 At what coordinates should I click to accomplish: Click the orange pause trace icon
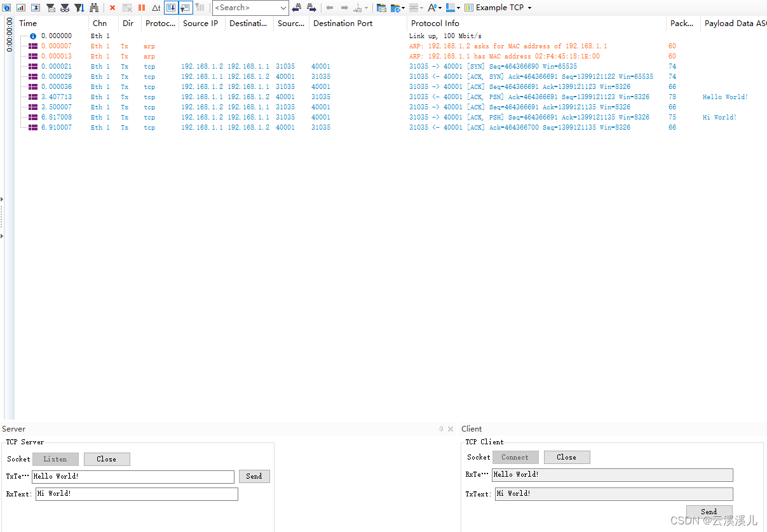tap(142, 8)
